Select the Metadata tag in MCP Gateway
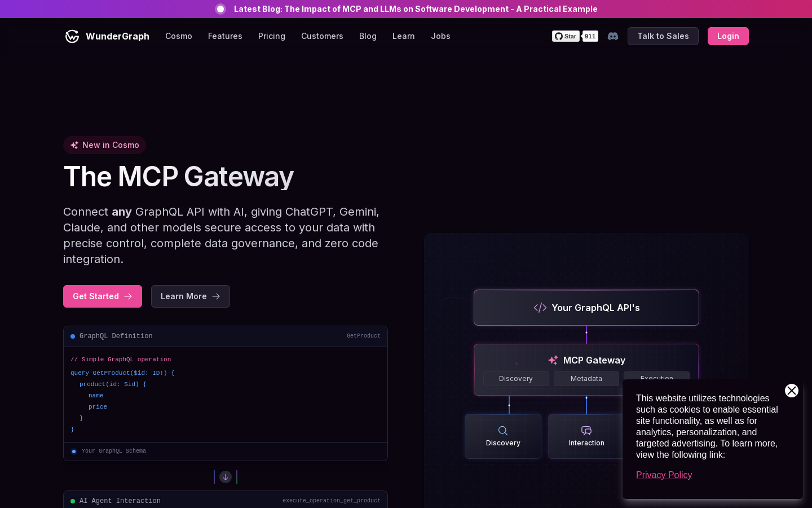 (586, 379)
